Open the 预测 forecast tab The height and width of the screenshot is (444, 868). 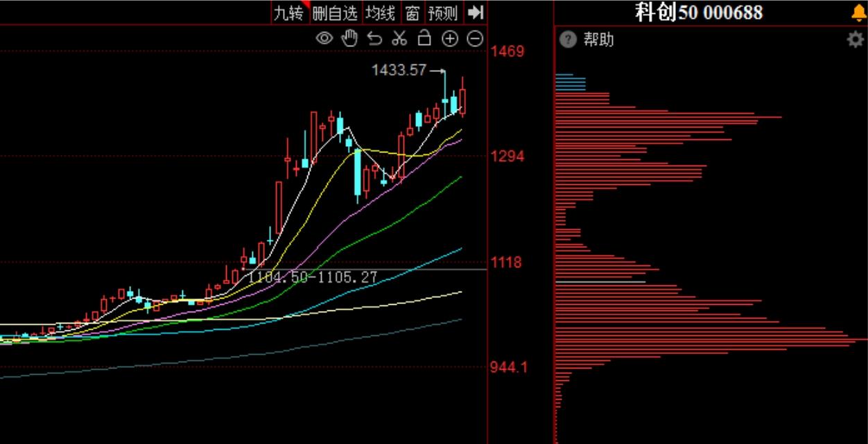click(x=443, y=12)
